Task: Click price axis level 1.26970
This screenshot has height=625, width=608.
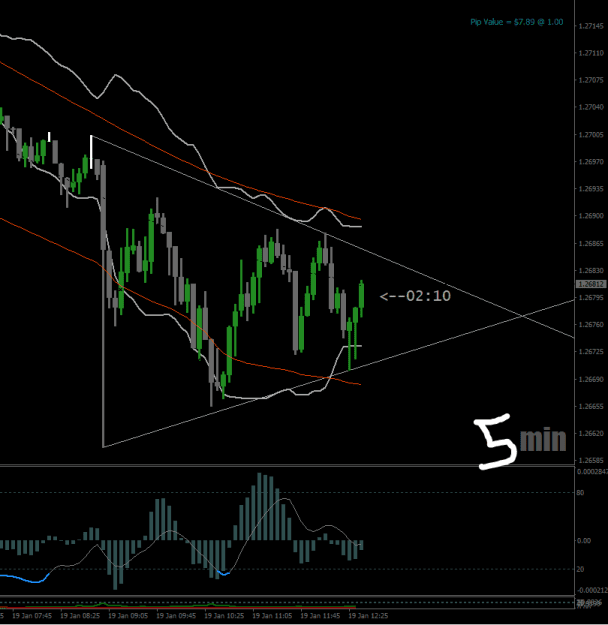Action: click(x=590, y=161)
